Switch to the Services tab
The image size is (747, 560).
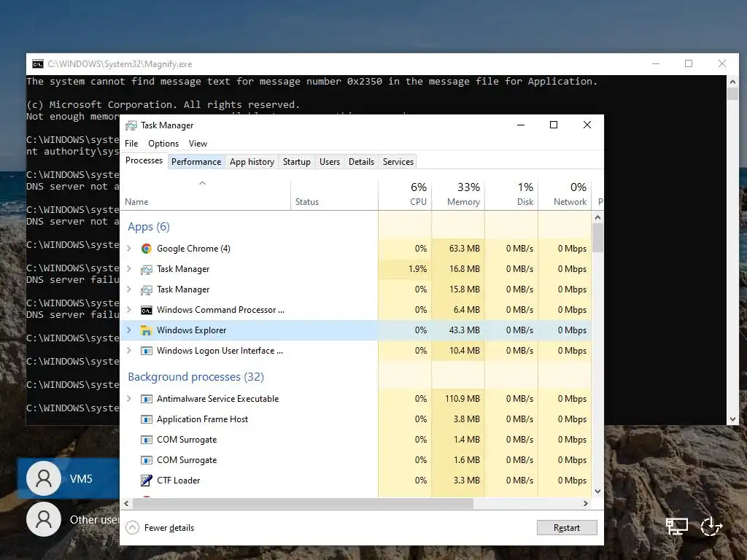(x=398, y=162)
